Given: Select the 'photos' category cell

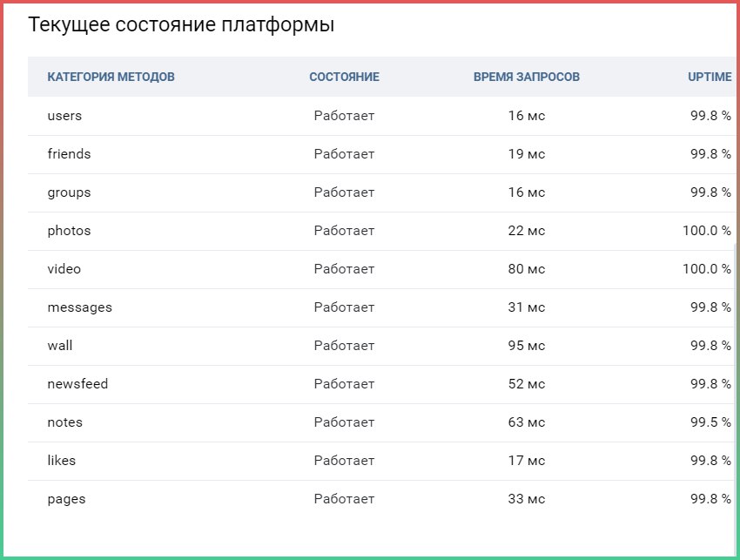Looking at the screenshot, I should pyautogui.click(x=69, y=231).
